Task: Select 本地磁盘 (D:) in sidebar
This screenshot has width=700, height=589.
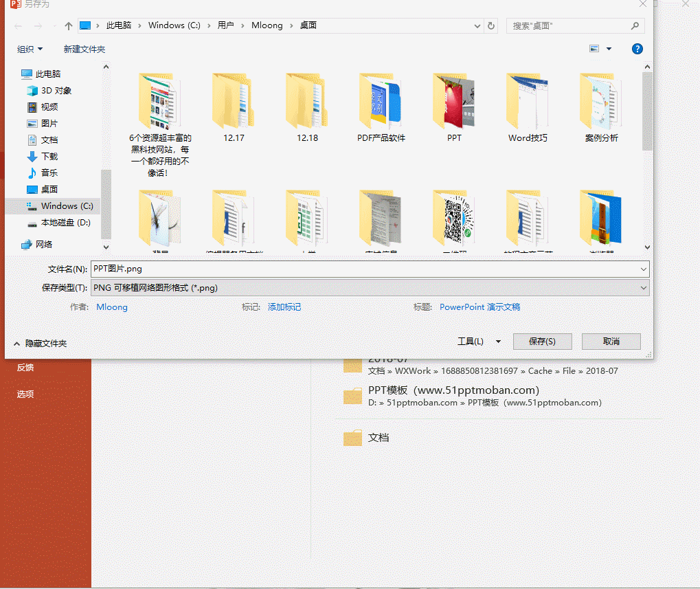Action: [65, 223]
